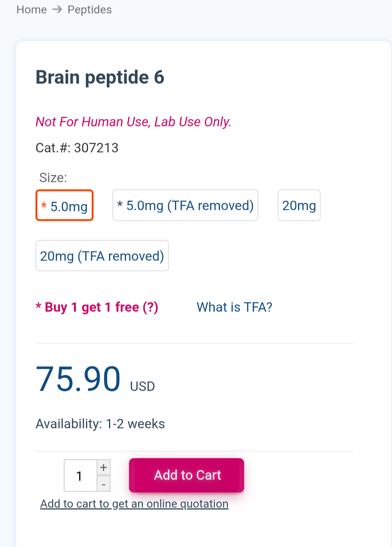Choose 20mg (TFA removed) size
This screenshot has height=547, width=392.
(x=102, y=256)
